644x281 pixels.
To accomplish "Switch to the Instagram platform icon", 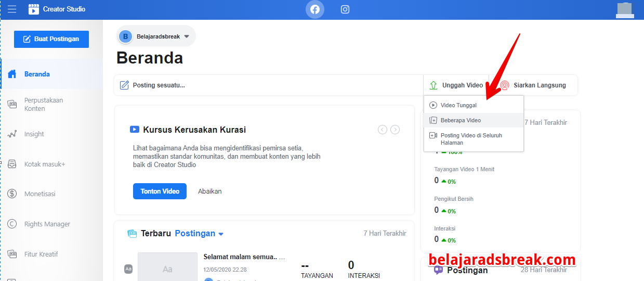I will click(345, 9).
